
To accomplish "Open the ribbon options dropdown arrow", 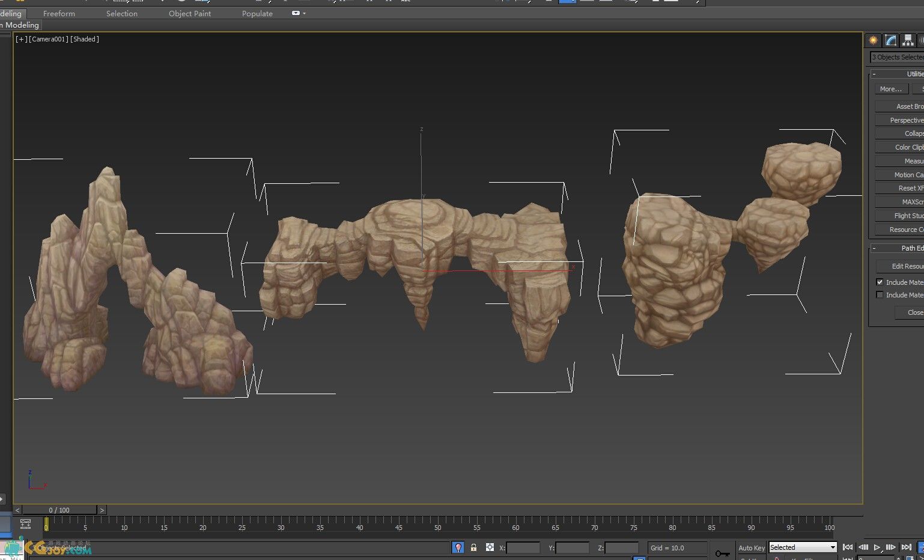I will 305,13.
